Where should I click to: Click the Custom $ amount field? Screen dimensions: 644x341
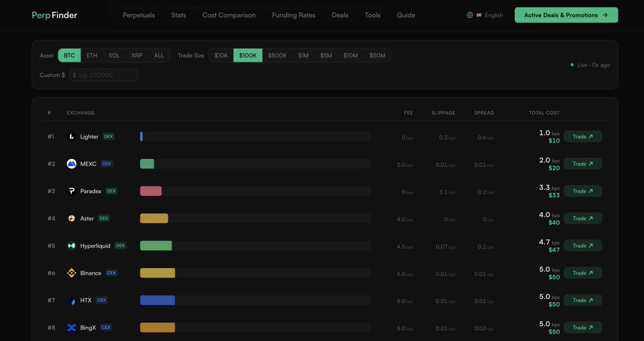click(104, 75)
